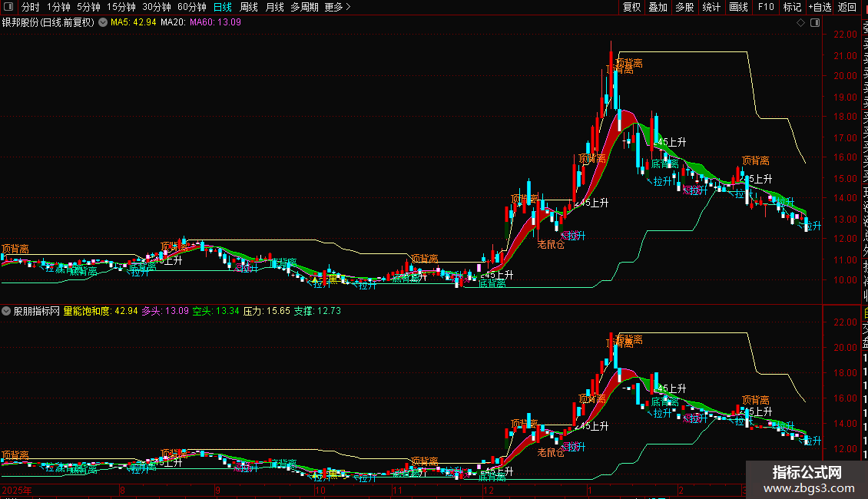
Task: Open the 多周期 multi-period view
Action: click(304, 7)
